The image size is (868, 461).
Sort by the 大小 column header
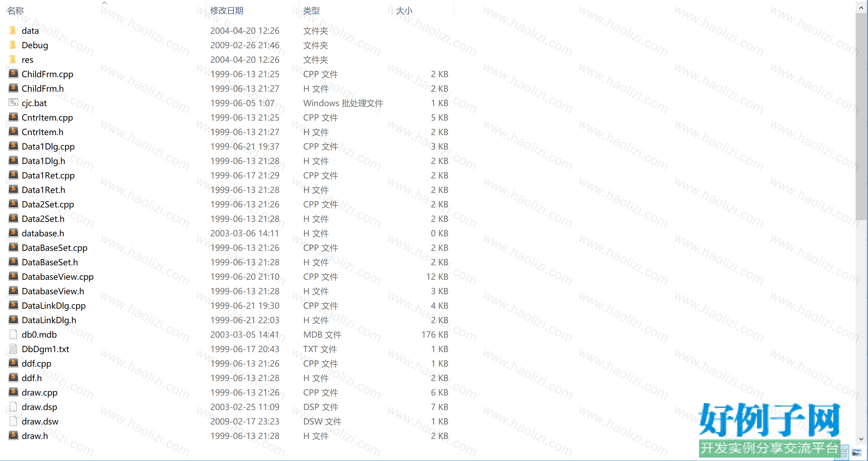(x=404, y=11)
